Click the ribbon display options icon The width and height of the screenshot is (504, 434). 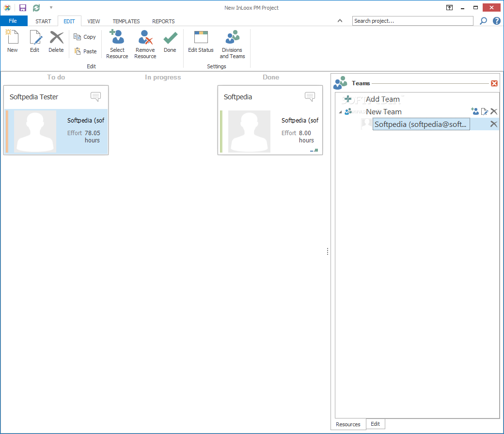pos(449,8)
